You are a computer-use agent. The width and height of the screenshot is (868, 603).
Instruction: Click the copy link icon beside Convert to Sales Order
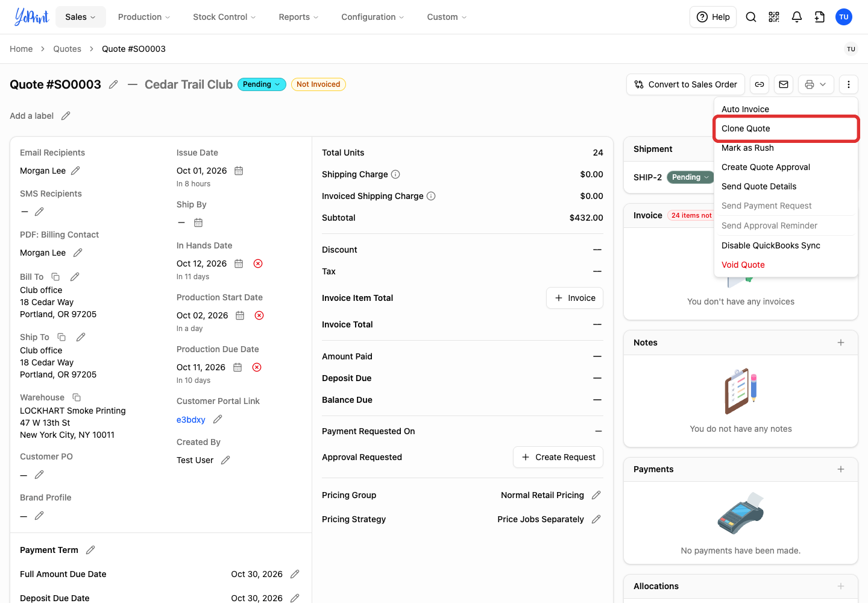(x=759, y=84)
